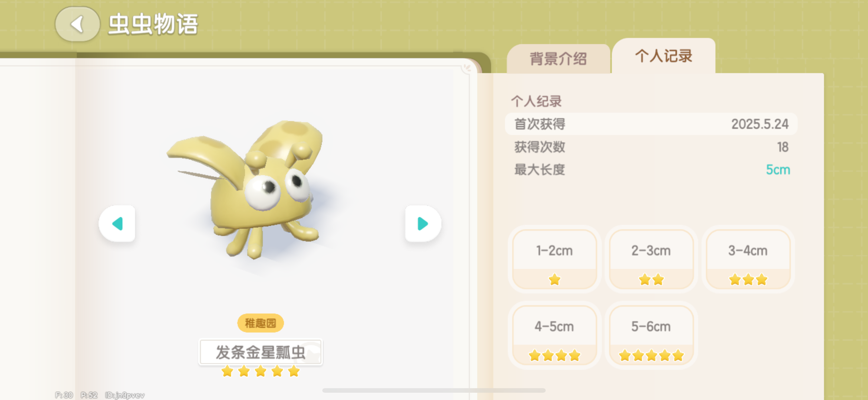The height and width of the screenshot is (400, 868).
Task: Select the 3-4cm three-star card
Action: point(748,259)
